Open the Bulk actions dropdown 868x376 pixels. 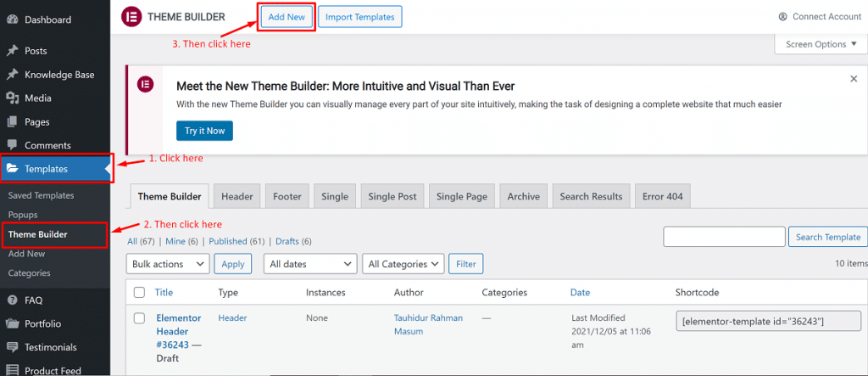pyautogui.click(x=169, y=264)
